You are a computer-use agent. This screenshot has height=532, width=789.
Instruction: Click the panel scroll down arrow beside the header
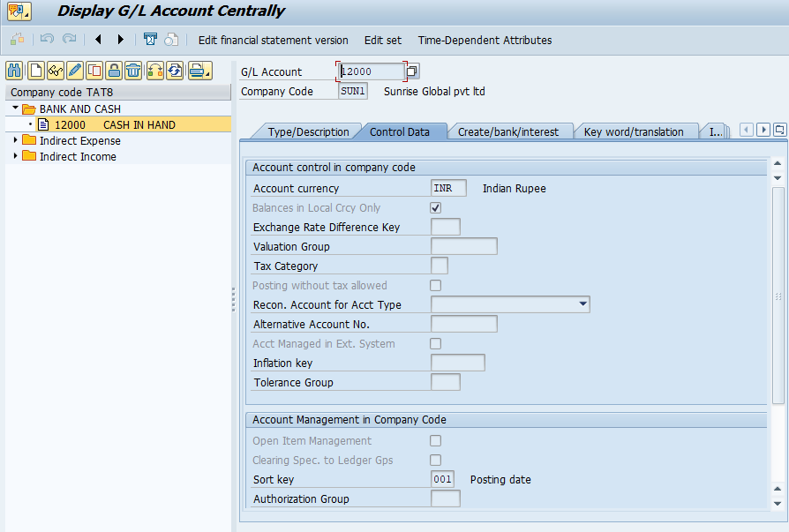tap(778, 178)
